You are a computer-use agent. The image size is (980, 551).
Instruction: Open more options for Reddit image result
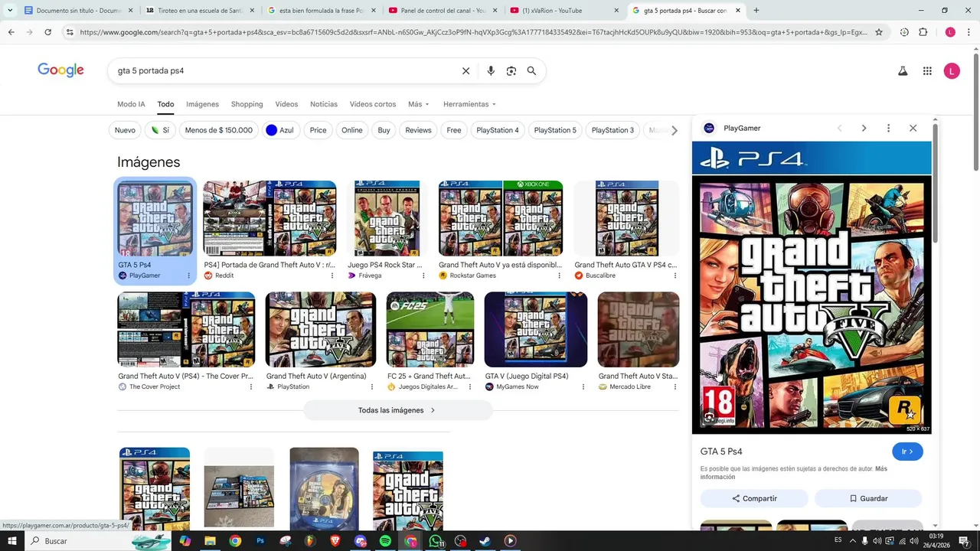click(332, 275)
